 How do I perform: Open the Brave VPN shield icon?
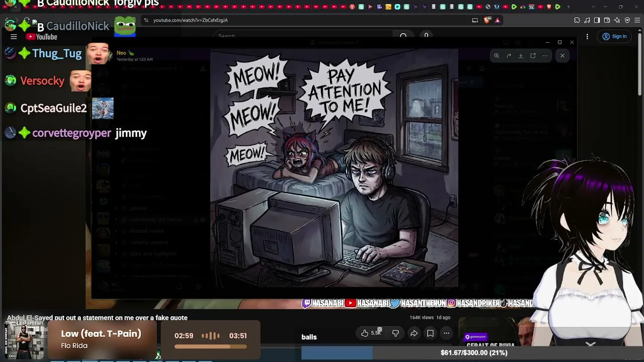(627, 20)
